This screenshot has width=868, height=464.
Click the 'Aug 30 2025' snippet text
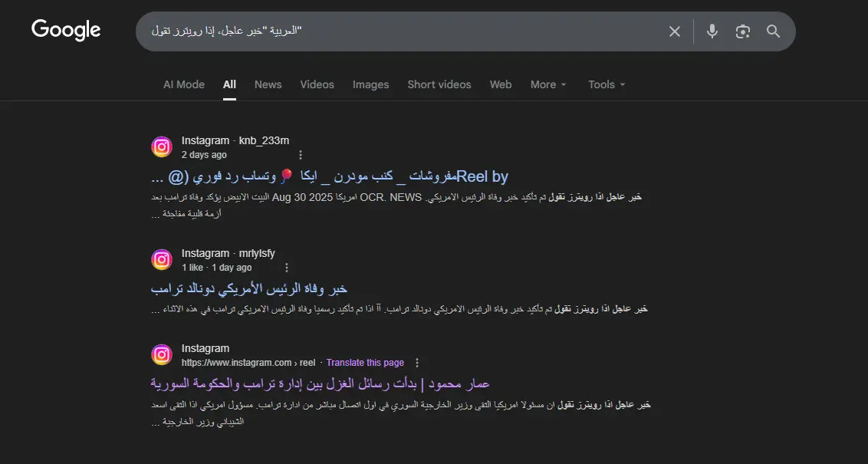click(302, 197)
